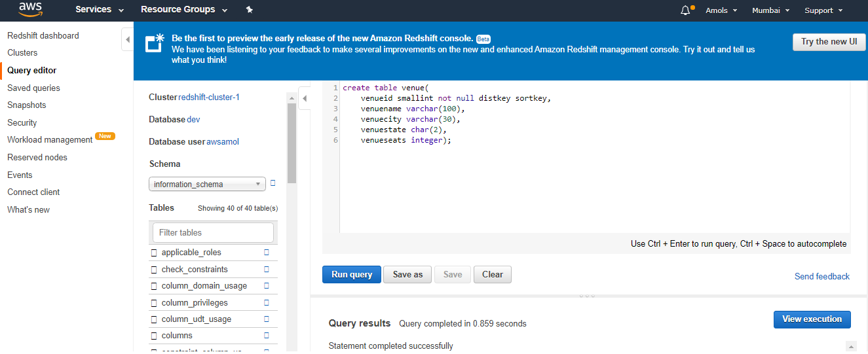
Task: Click the icon after column_domain_usage
Action: coord(267,285)
